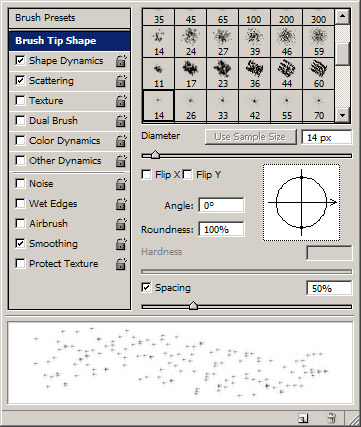Viewport: 361px width, 427px height.
Task: Open the Shape Dynamics settings label
Action: point(66,61)
